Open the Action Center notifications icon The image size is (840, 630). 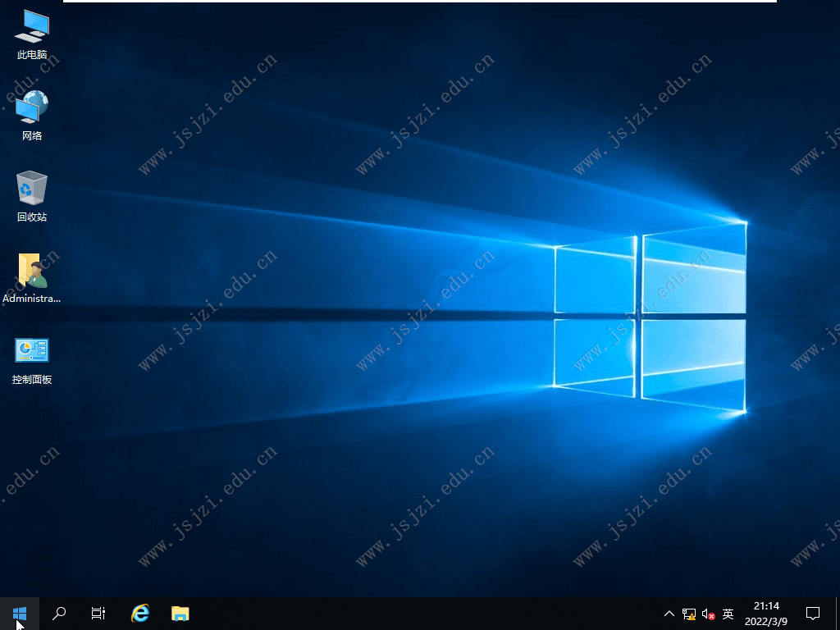pyautogui.click(x=813, y=614)
